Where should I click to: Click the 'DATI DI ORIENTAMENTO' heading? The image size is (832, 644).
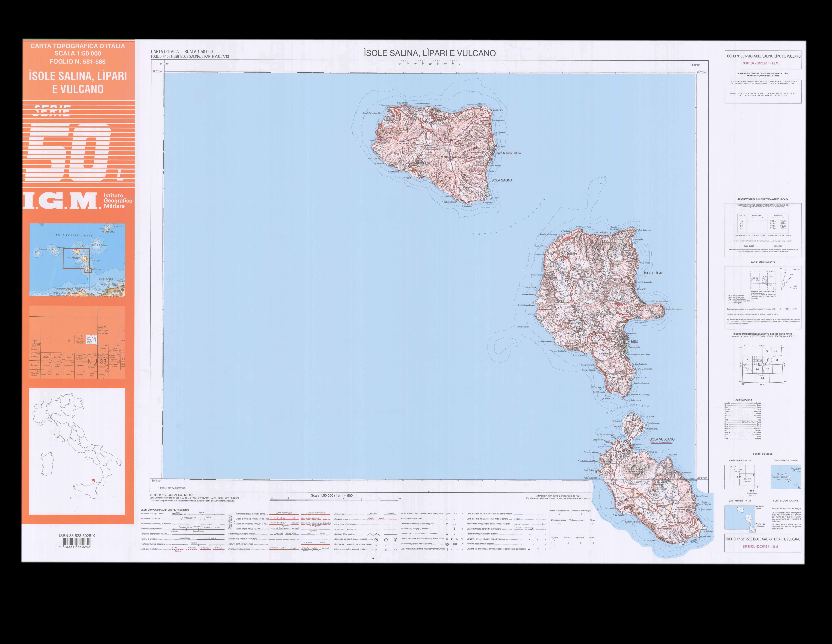(763, 262)
